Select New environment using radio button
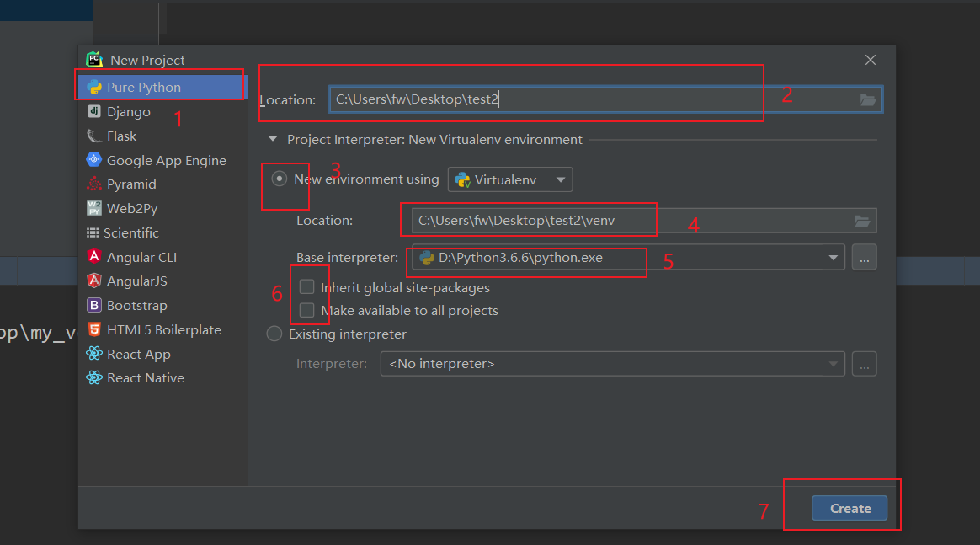The image size is (980, 545). (x=280, y=179)
